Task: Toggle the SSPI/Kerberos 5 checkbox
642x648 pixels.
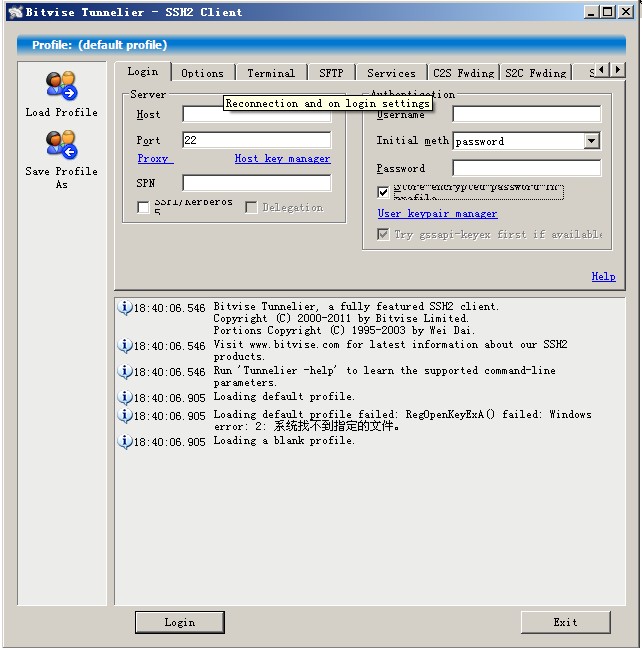Action: [143, 207]
